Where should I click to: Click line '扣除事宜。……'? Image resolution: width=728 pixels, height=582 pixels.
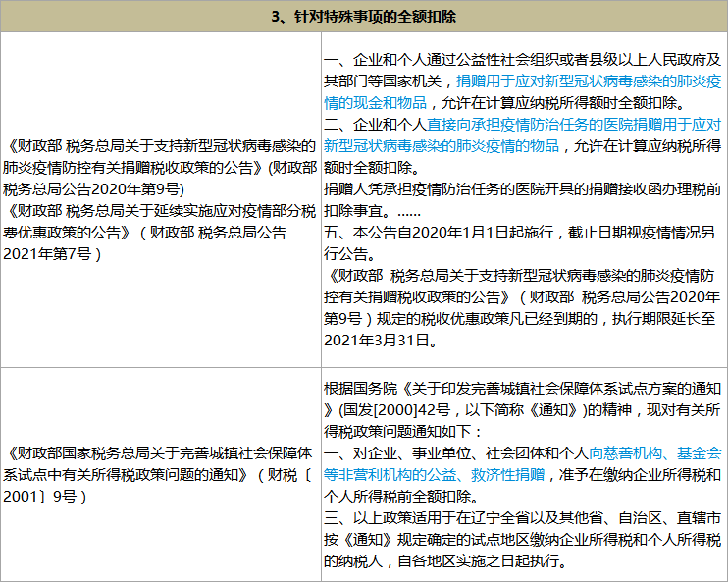(x=373, y=211)
